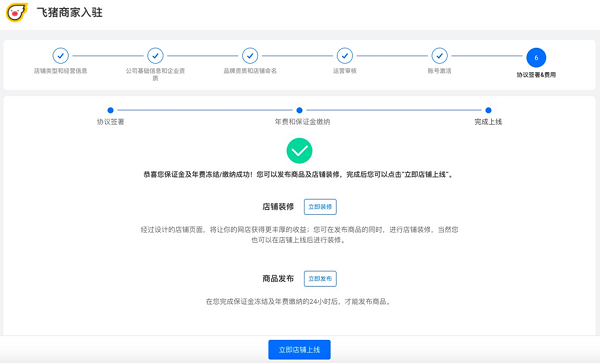Image resolution: width=600 pixels, height=363 pixels.
Task: Click the green success checkmark icon
Action: click(x=299, y=151)
